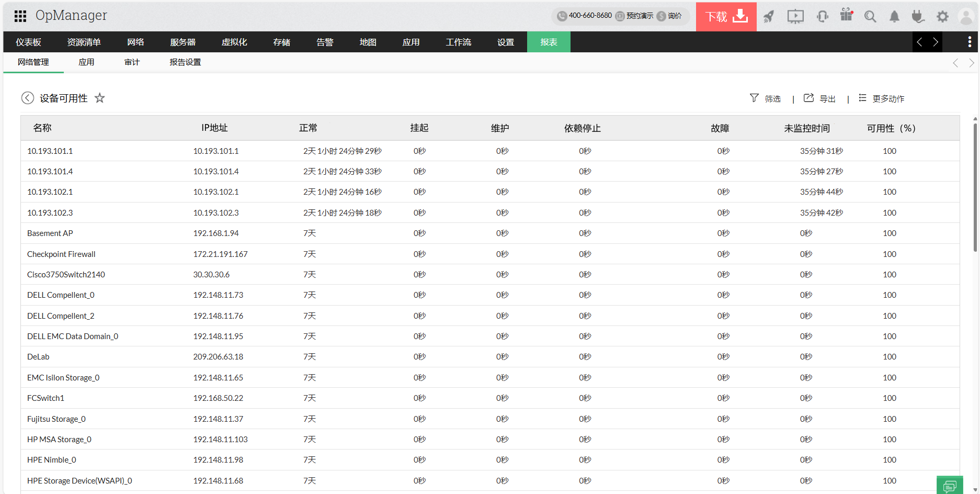980x494 pixels.
Task: Sort by the 正常 column header
Action: point(309,128)
